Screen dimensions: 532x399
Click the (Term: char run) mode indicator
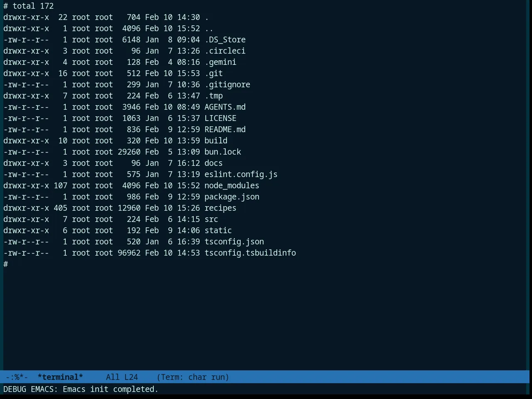193,377
